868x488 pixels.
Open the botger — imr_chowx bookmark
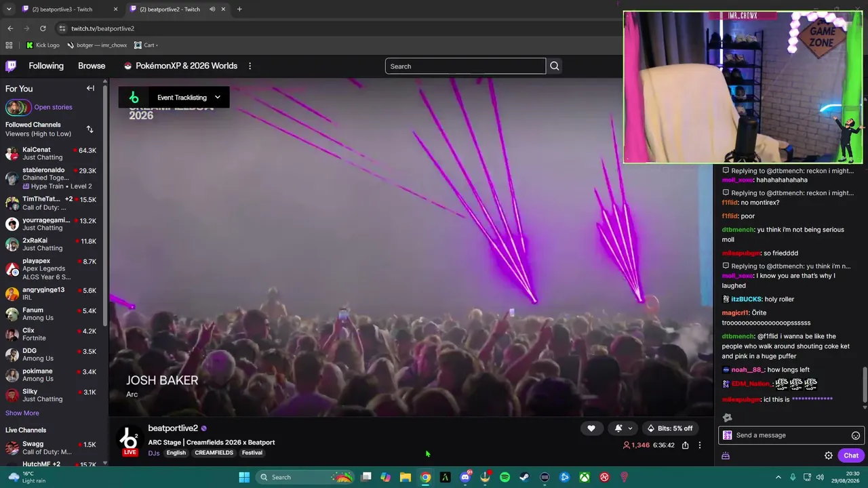[x=97, y=45]
